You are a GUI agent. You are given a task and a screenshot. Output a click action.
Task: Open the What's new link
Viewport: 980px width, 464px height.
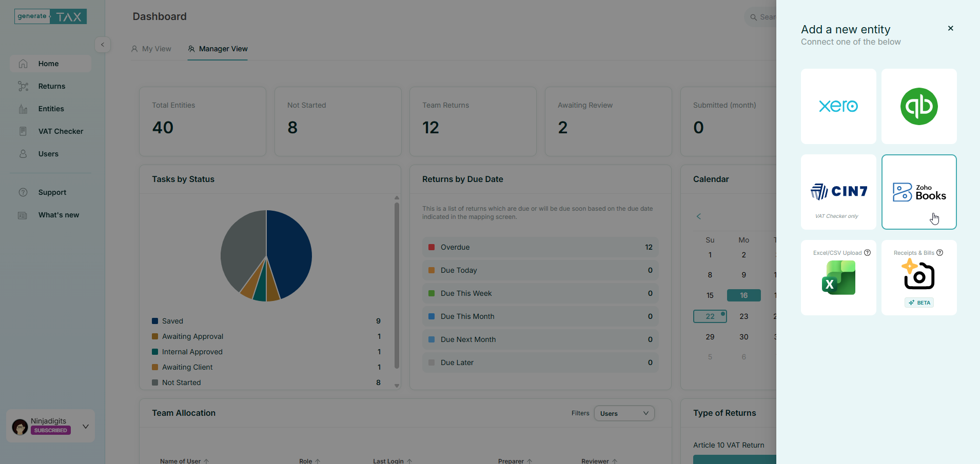(x=58, y=215)
